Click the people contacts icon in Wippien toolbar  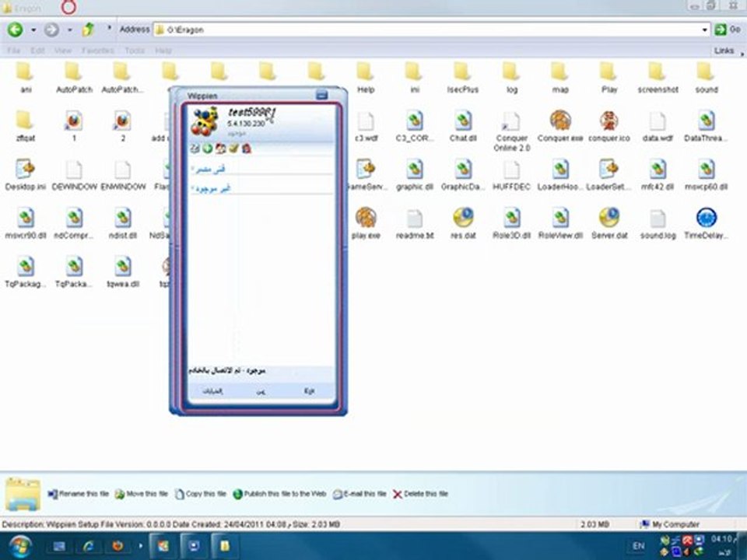pos(220,149)
